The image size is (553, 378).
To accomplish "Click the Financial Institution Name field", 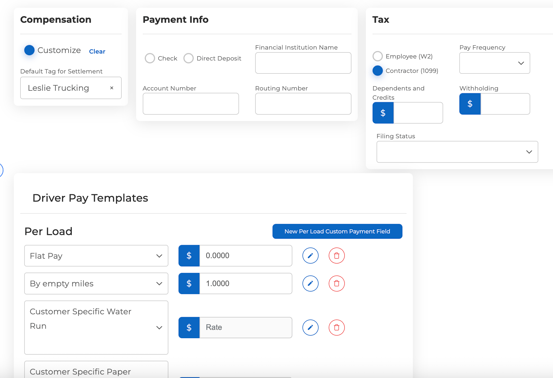I will pos(303,63).
